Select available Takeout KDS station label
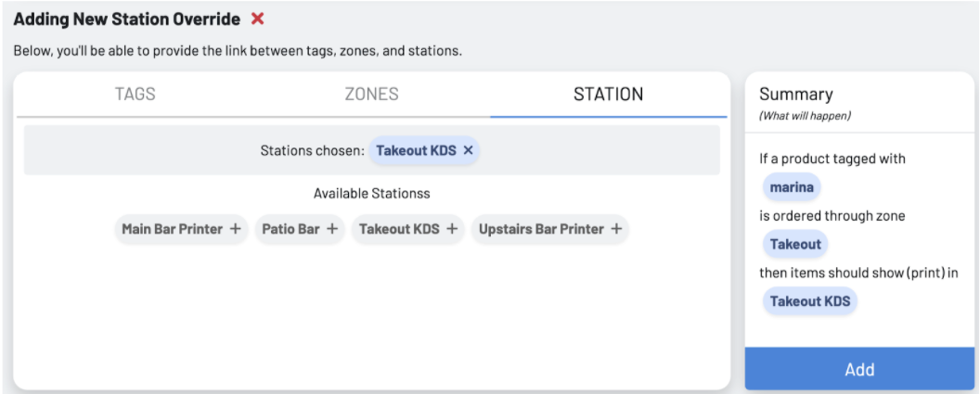The height and width of the screenshot is (394, 980). (x=399, y=229)
